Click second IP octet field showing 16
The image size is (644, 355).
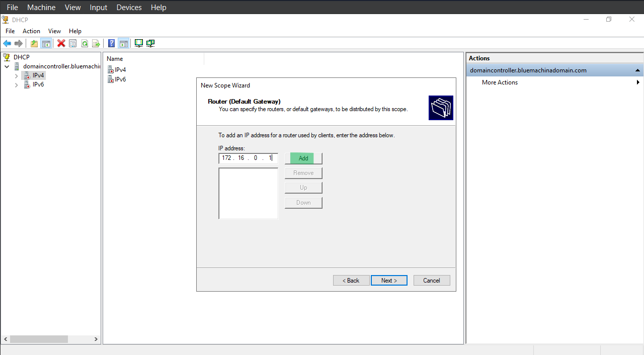coord(241,158)
